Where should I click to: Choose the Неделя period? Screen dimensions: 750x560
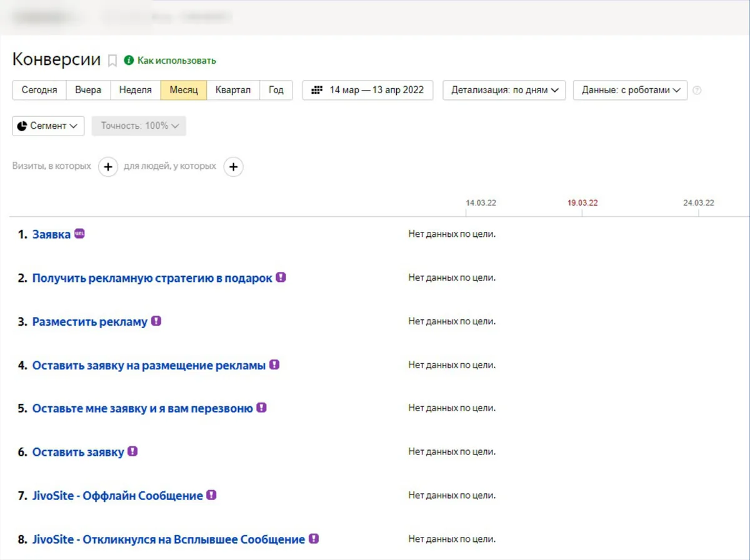pyautogui.click(x=136, y=90)
